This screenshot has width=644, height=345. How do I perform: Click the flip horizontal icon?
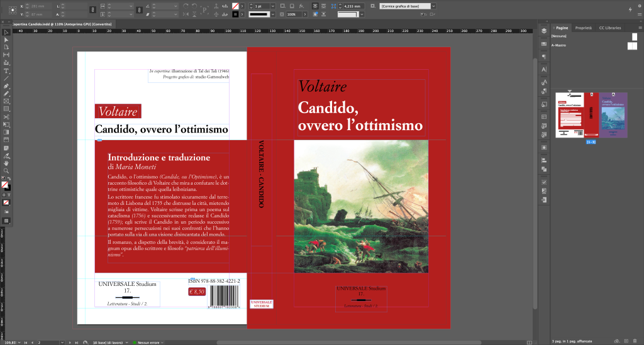[186, 14]
